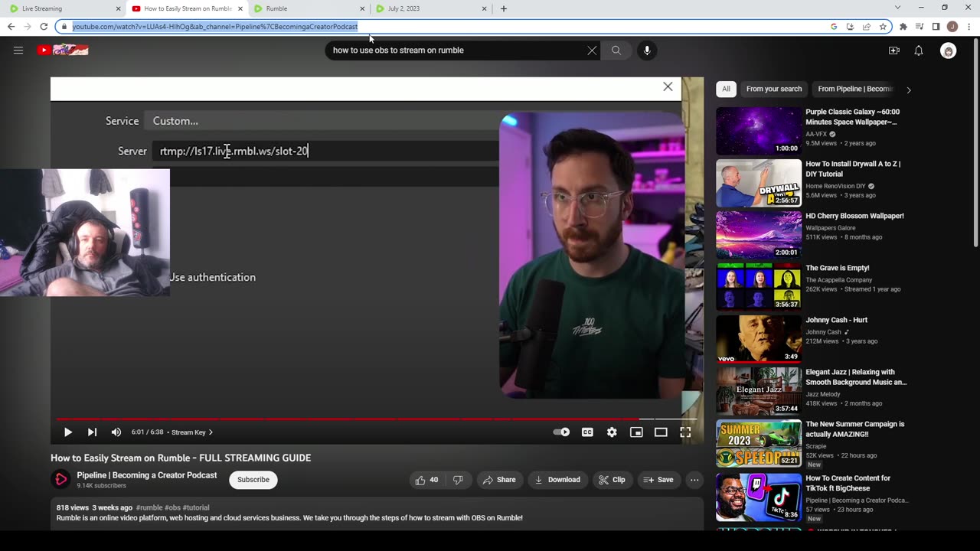Open the Purple Classic Galaxy video thumbnail
The image size is (980, 551).
[x=759, y=131]
